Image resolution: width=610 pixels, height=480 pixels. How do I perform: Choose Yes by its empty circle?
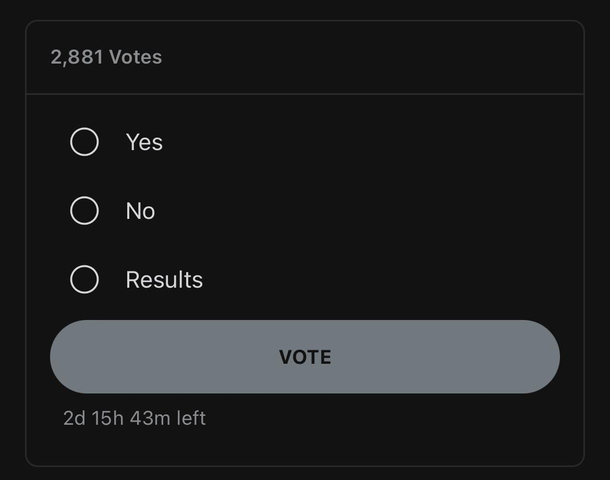pos(84,142)
